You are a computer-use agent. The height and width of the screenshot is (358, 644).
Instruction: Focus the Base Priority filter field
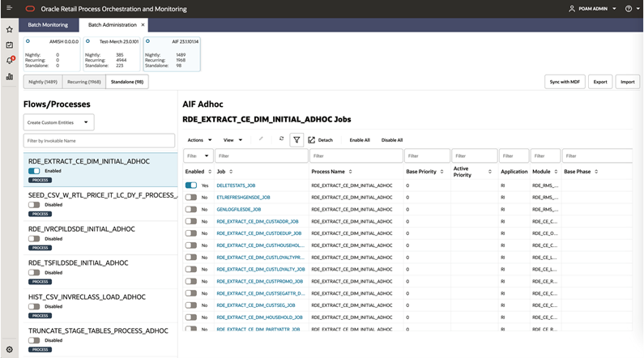click(427, 156)
